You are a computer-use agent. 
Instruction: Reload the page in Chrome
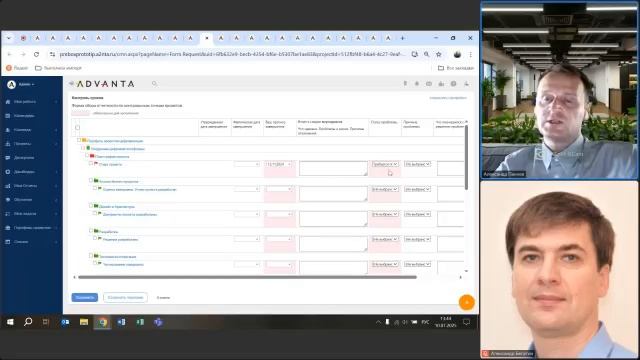(36, 54)
